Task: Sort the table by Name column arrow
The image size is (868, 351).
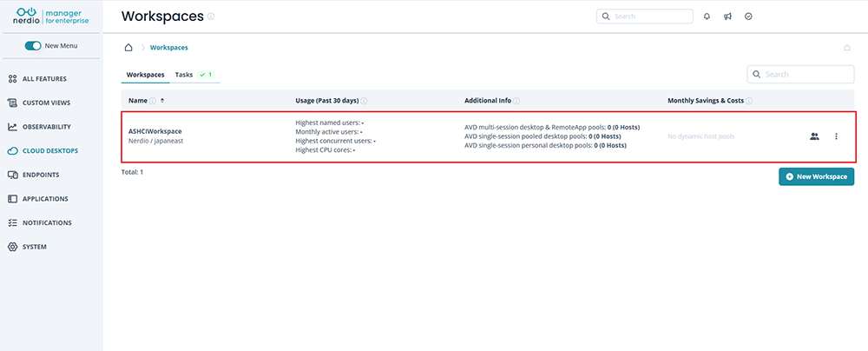Action: [162, 101]
